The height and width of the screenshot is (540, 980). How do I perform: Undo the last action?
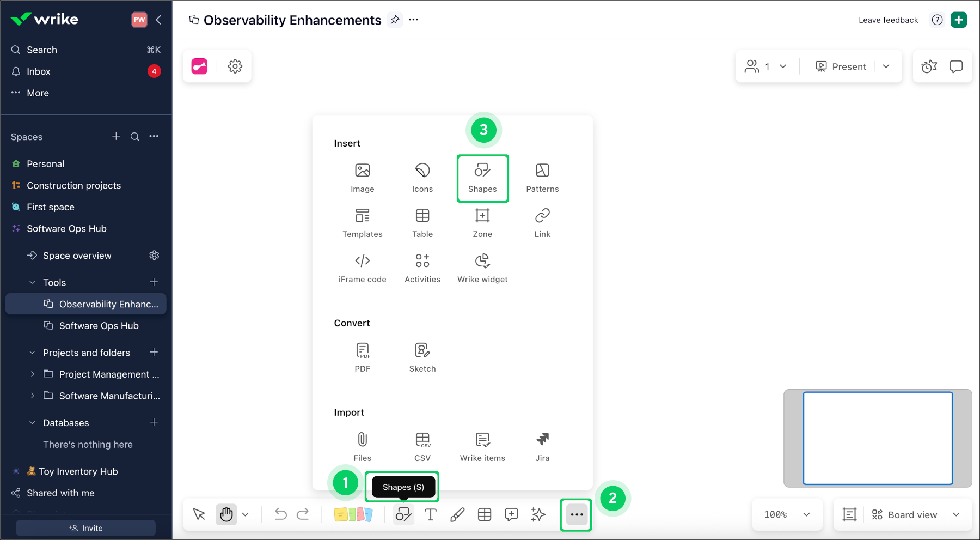280,514
